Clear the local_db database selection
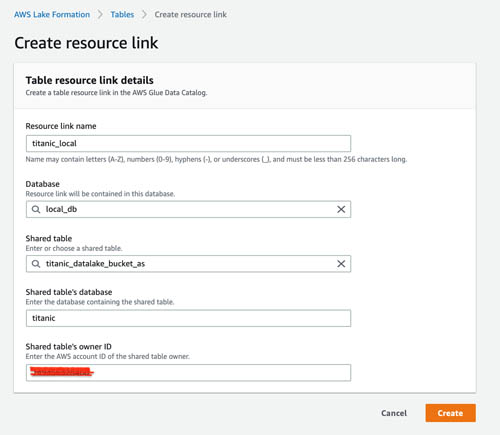The image size is (500, 435). click(x=341, y=209)
